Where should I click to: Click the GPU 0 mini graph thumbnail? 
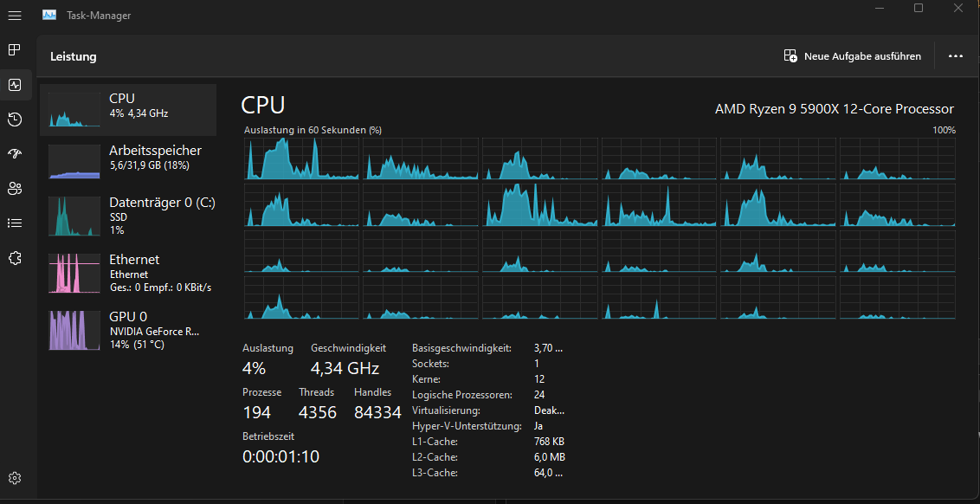coord(74,330)
